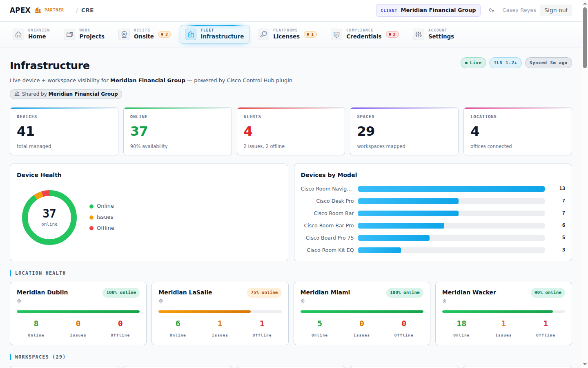Click the Onsite notification badge showing 2
The height and width of the screenshot is (368, 588).
[165, 34]
